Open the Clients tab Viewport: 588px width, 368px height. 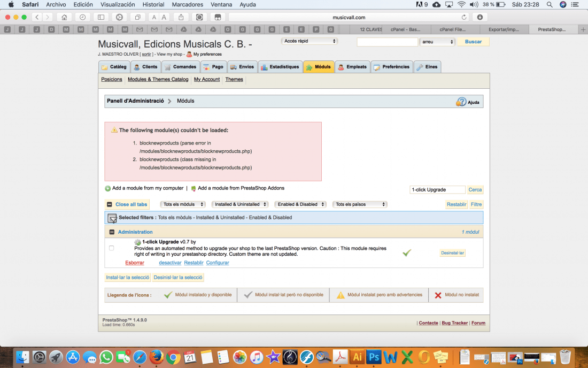(146, 67)
